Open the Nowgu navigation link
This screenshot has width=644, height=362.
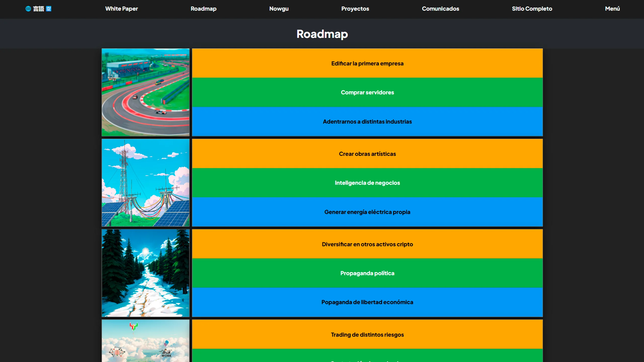(x=279, y=9)
